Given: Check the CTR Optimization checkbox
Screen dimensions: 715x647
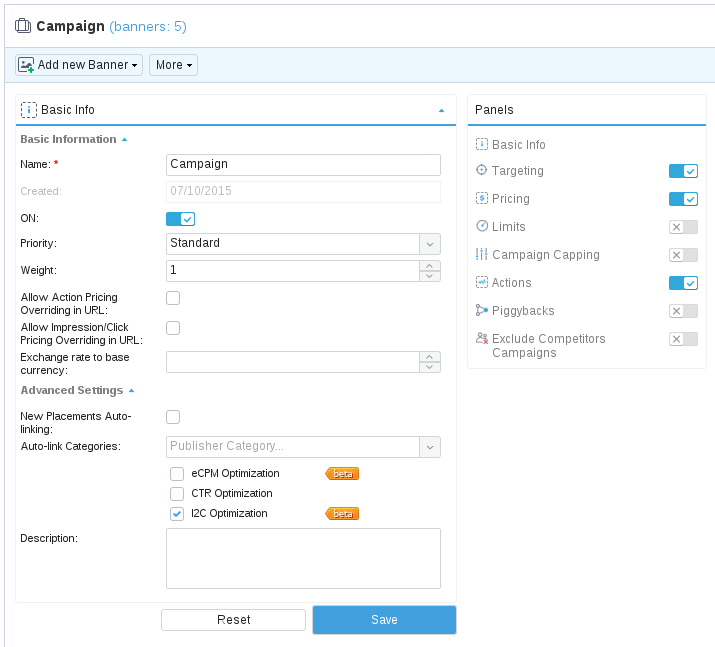Looking at the screenshot, I should (x=177, y=494).
